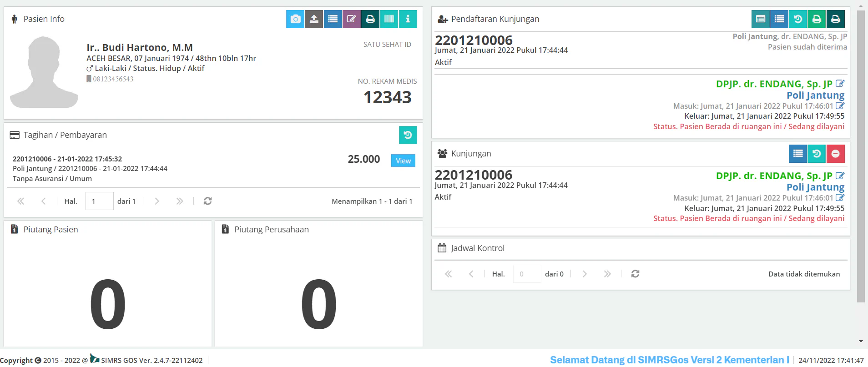Click SIMRS GOS version text in footer

pyautogui.click(x=152, y=360)
